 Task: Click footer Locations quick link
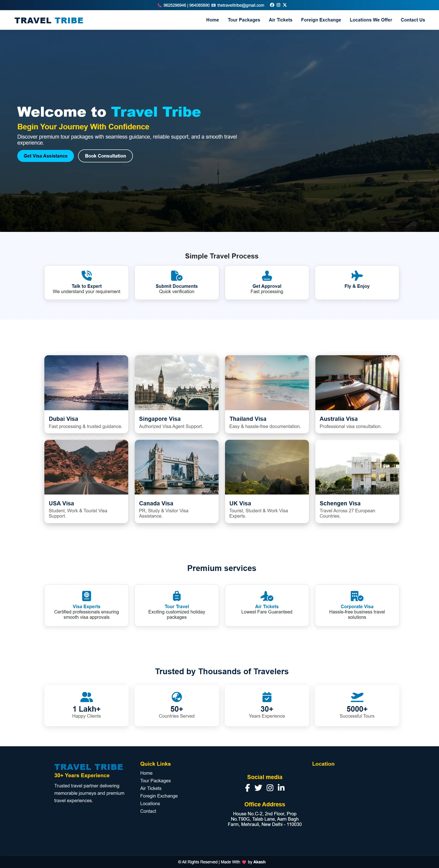pyautogui.click(x=150, y=804)
